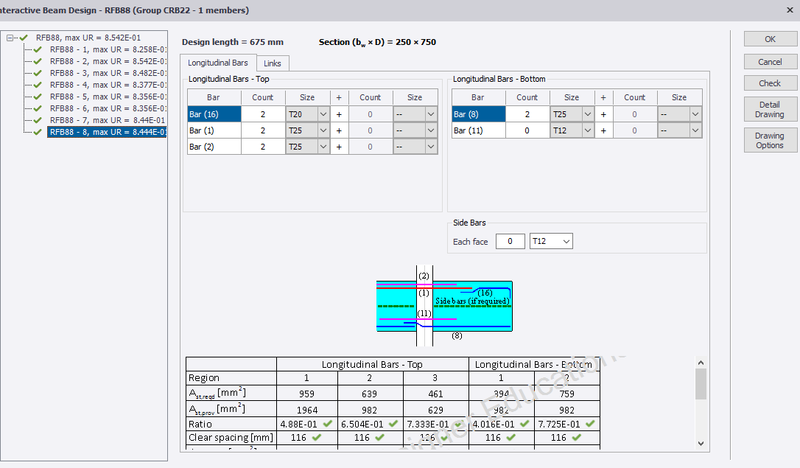Screen dimensions: 800x468
Task: Close the Interactive Beam Design dialog
Action: click(790, 10)
